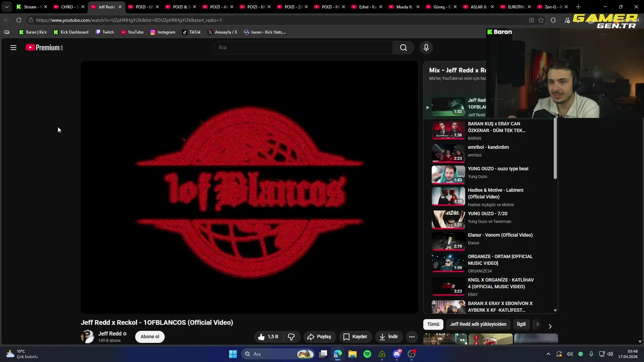Open Baran | Kick bookmark
Screen dimensions: 644x362
click(33, 32)
